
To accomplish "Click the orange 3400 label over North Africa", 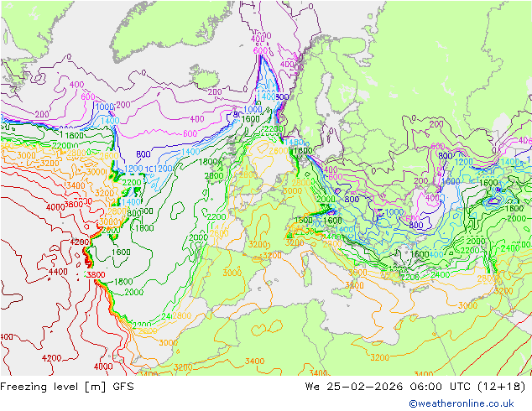I will (x=254, y=362).
